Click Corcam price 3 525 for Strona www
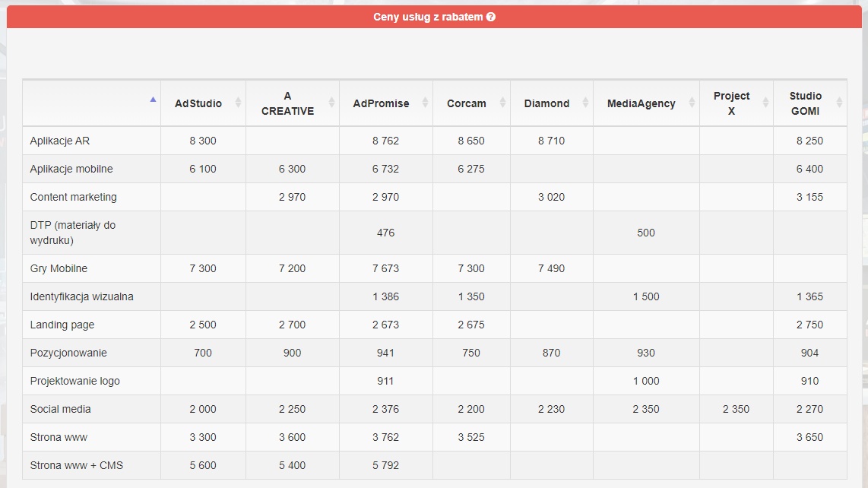Screen dimensions: 868x488 point(471,438)
